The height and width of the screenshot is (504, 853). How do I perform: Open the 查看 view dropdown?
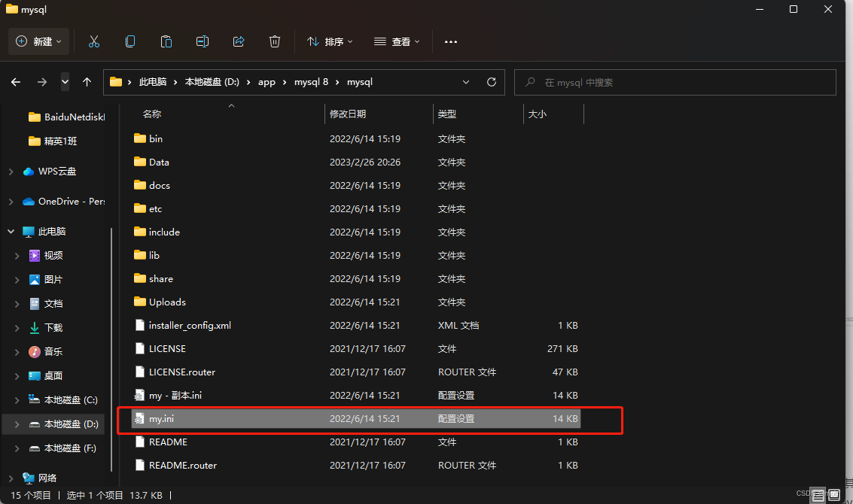(397, 41)
